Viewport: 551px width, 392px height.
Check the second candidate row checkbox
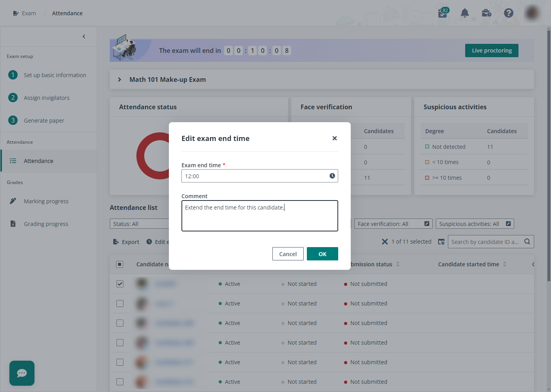pos(120,303)
